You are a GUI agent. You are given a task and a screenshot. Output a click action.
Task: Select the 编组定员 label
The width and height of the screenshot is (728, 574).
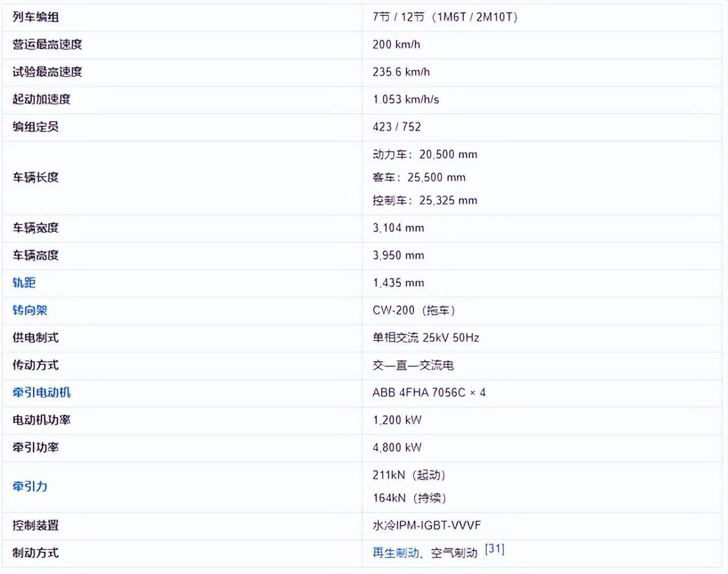(x=35, y=127)
